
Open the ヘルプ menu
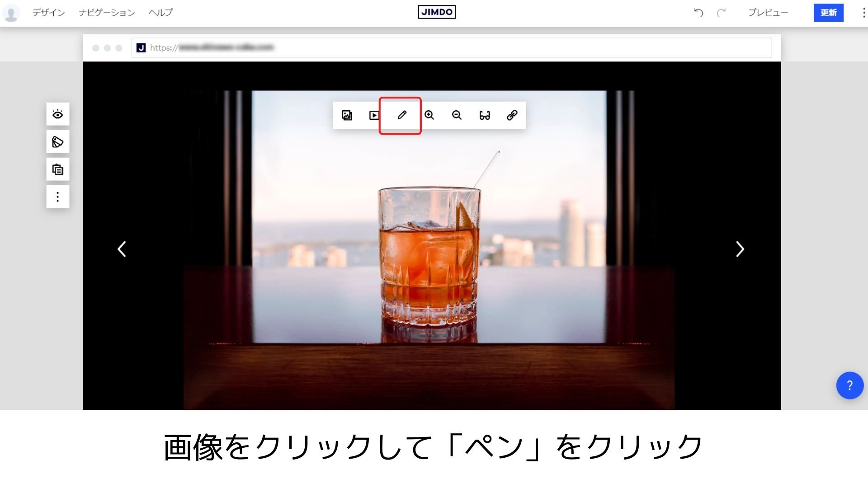(x=160, y=13)
